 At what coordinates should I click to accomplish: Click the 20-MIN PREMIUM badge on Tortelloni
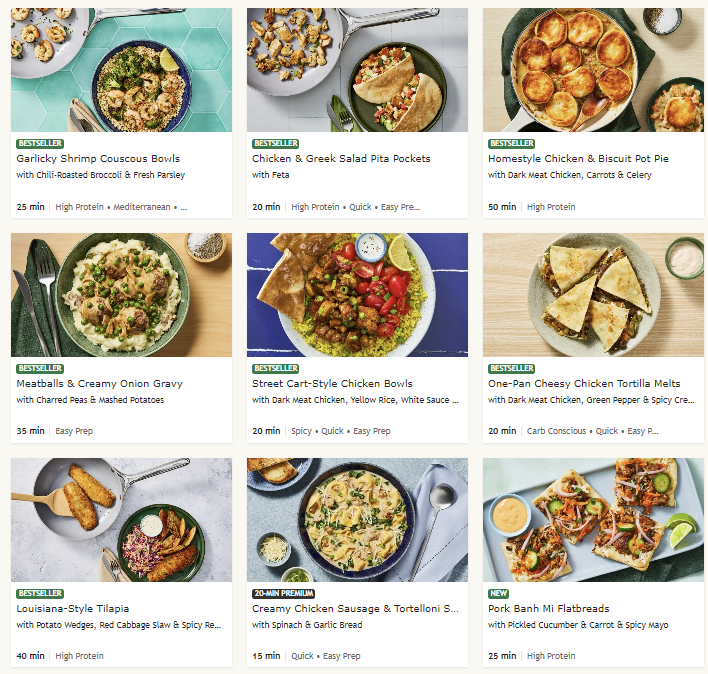[x=284, y=593]
